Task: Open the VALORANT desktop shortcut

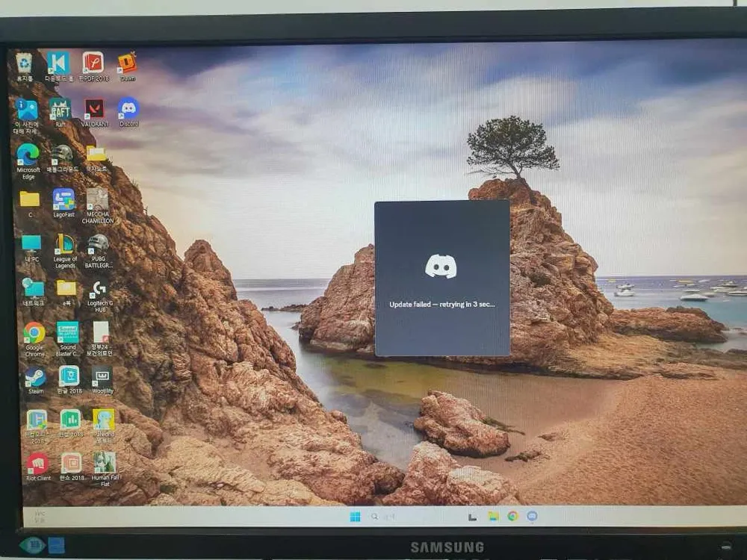Action: coord(95,113)
